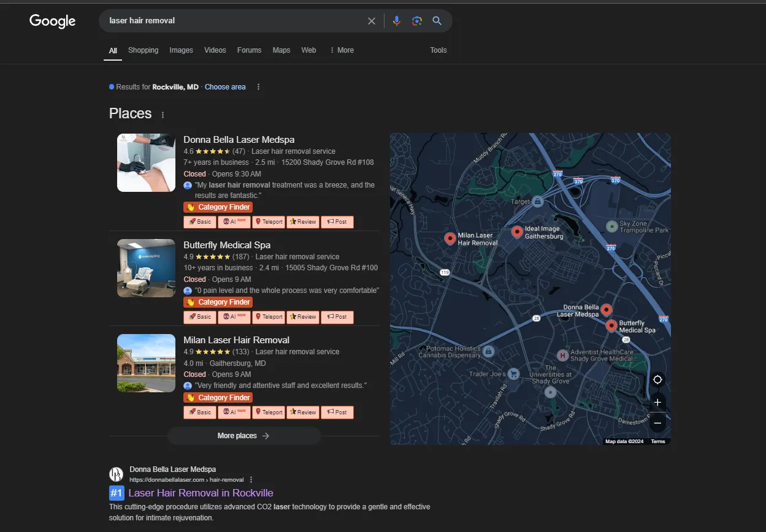
Task: Switch to the Web tab
Action: click(x=309, y=50)
